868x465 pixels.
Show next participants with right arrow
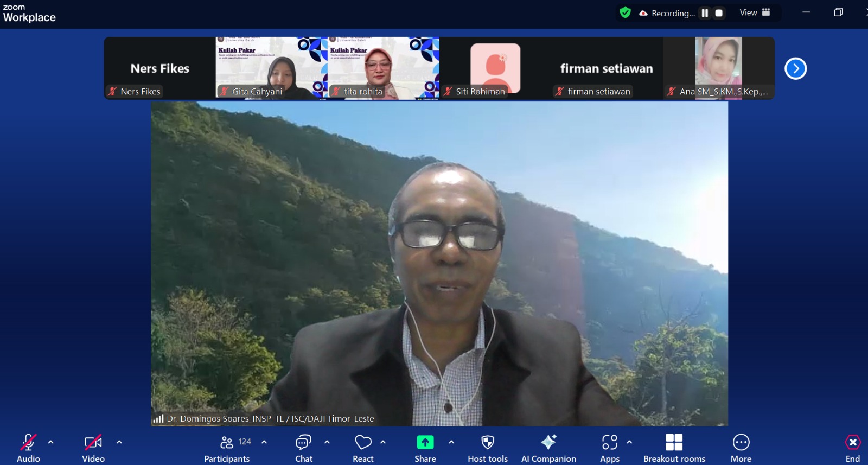point(795,68)
